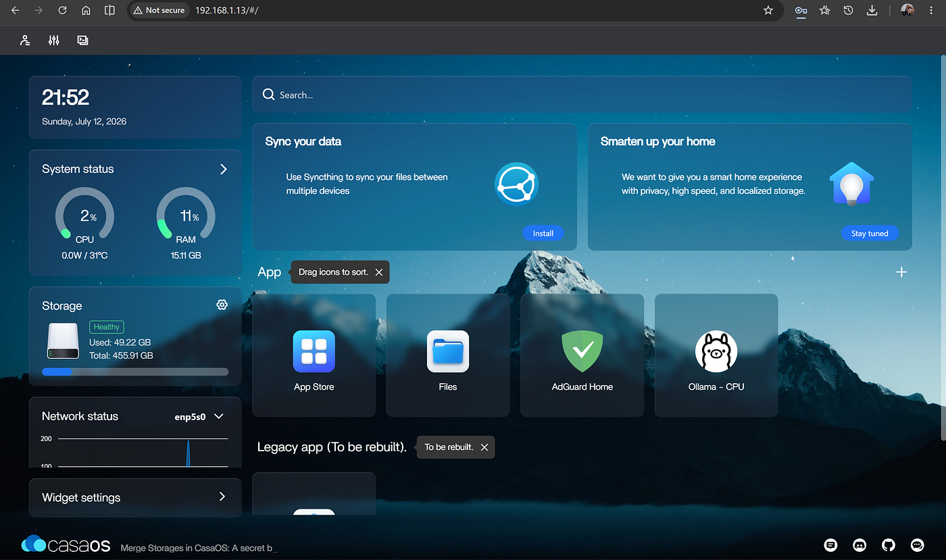Open the feedback message icon in footer
Viewport: 946px width, 560px height.
830,545
